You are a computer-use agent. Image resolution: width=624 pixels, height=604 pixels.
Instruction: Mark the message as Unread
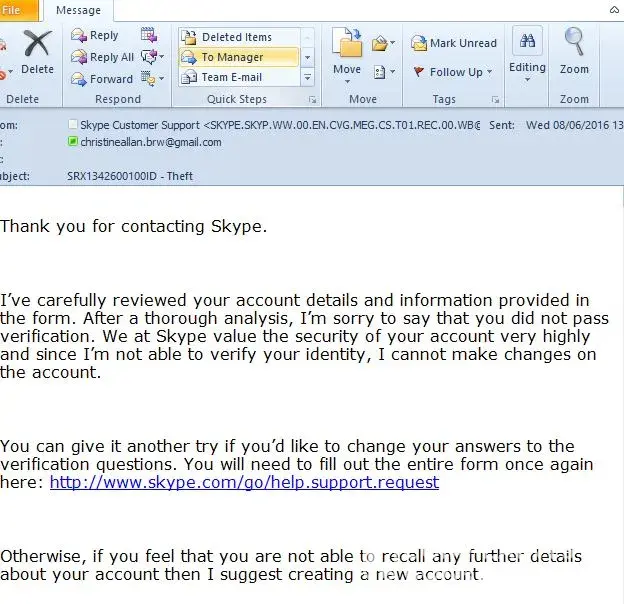pyautogui.click(x=454, y=43)
